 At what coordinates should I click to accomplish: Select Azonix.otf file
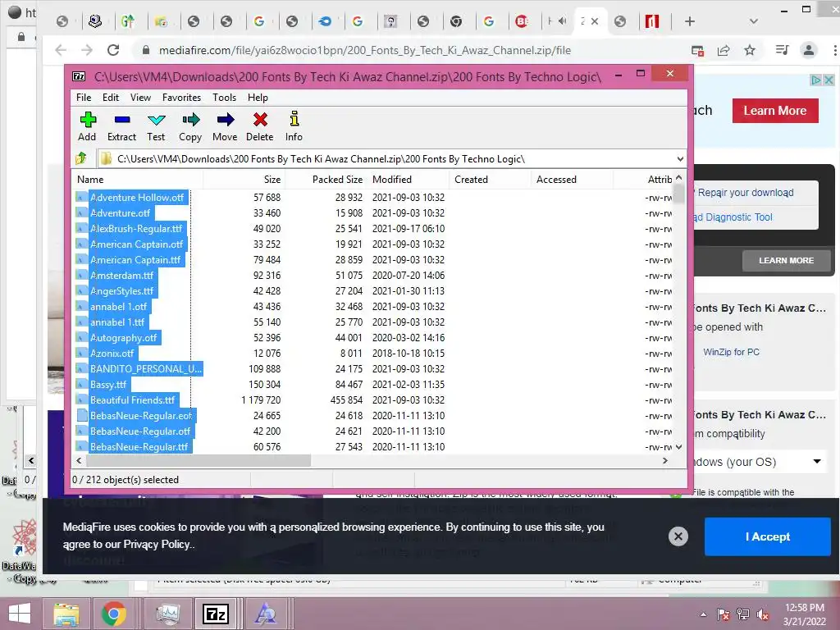click(x=112, y=353)
